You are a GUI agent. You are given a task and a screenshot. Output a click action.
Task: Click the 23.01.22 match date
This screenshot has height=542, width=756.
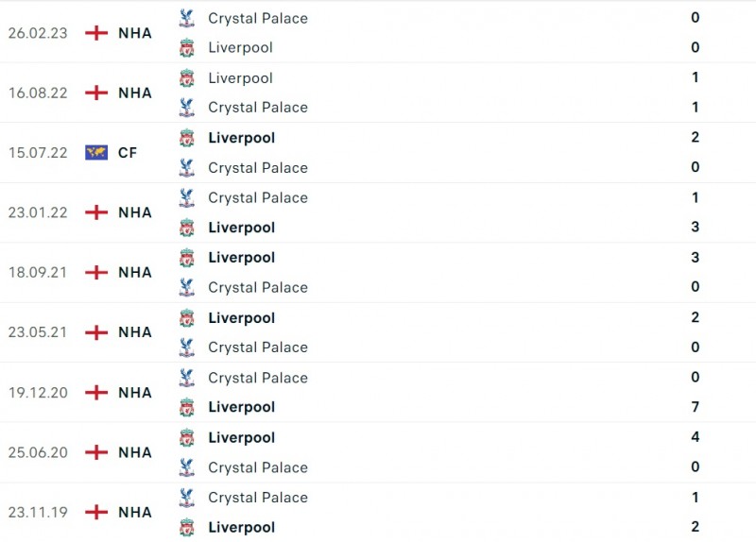38,212
